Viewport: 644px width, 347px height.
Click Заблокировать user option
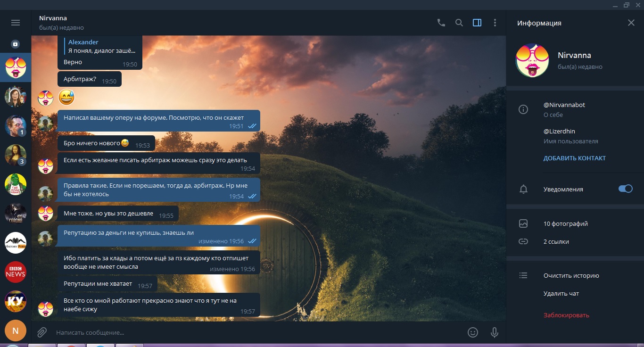pyautogui.click(x=566, y=315)
